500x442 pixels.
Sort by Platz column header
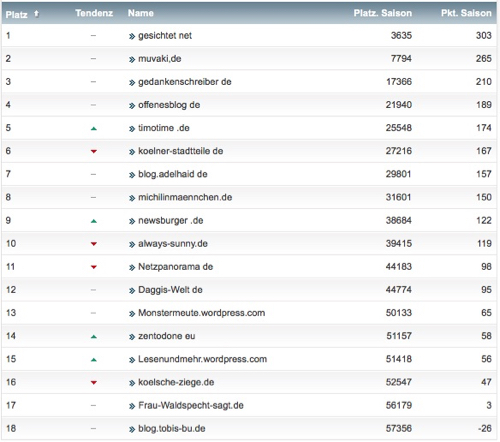point(16,14)
